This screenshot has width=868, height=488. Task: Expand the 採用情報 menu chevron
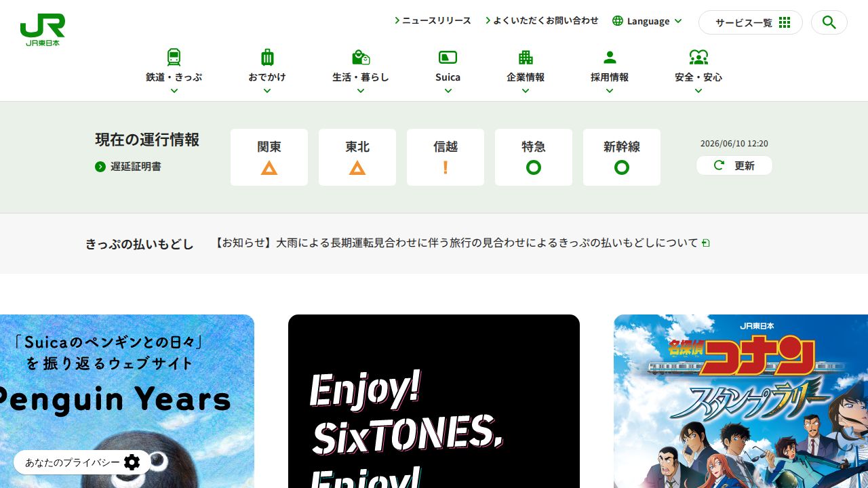610,91
